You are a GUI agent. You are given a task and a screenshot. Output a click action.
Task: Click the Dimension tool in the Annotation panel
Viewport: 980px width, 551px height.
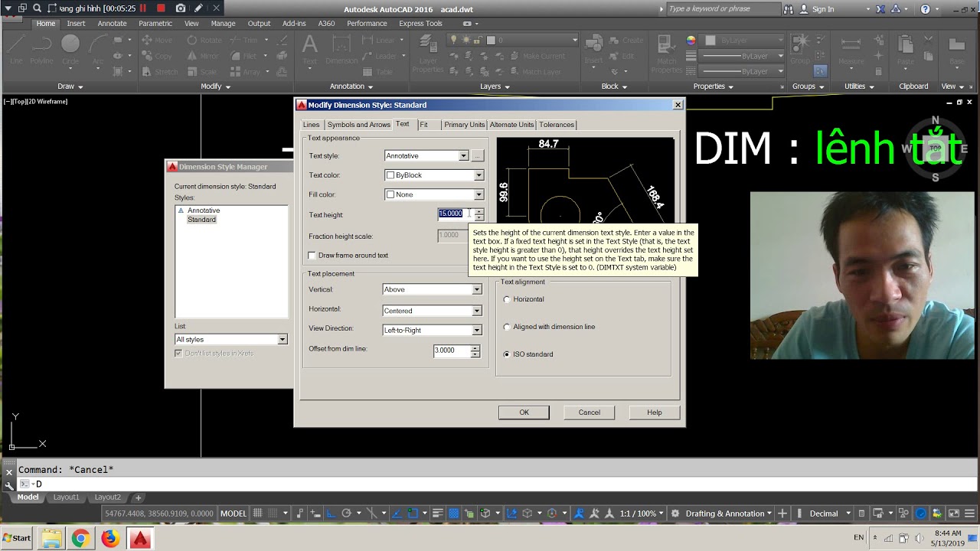(341, 50)
